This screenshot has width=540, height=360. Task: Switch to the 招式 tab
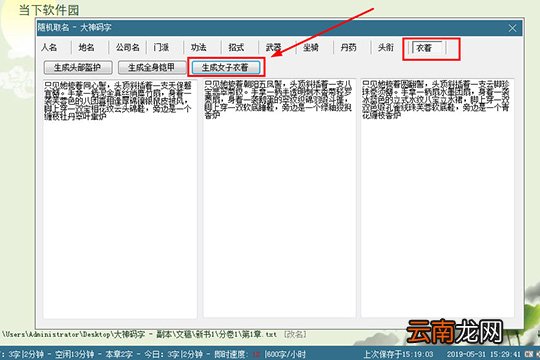[x=236, y=47]
